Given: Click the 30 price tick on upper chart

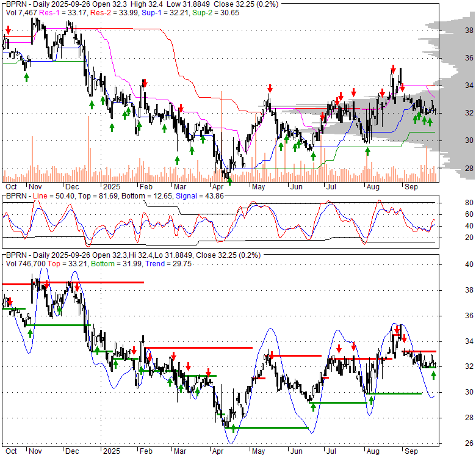Looking at the screenshot, I should pyautogui.click(x=469, y=140).
